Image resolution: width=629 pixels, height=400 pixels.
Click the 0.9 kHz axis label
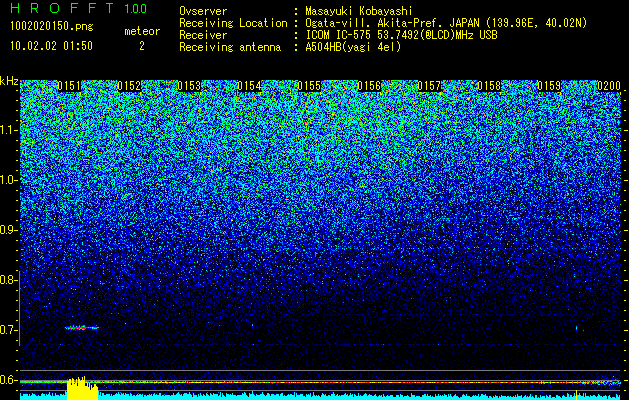[9, 230]
